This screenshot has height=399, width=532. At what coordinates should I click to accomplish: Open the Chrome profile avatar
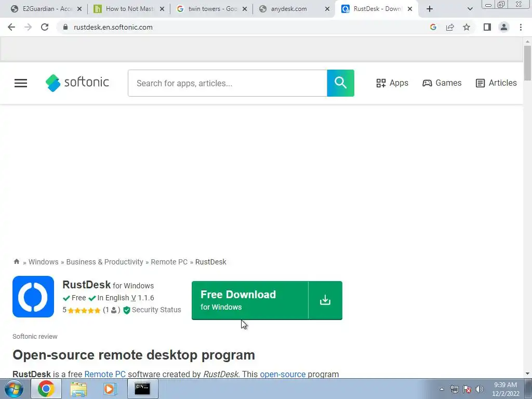[x=504, y=27]
